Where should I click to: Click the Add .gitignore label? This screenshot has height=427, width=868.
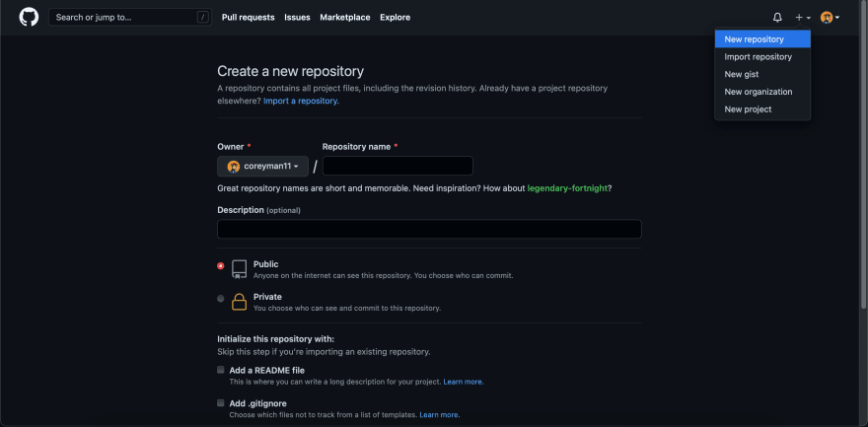[258, 403]
